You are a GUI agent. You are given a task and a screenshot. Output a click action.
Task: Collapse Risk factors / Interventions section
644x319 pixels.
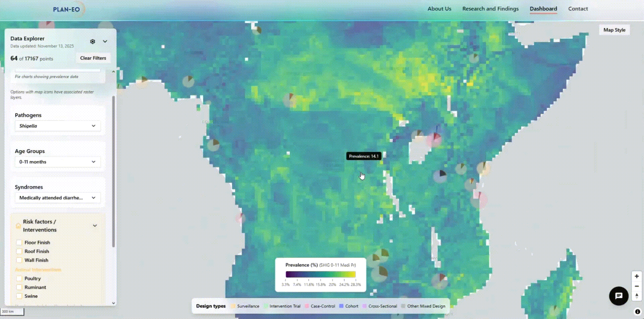click(95, 226)
